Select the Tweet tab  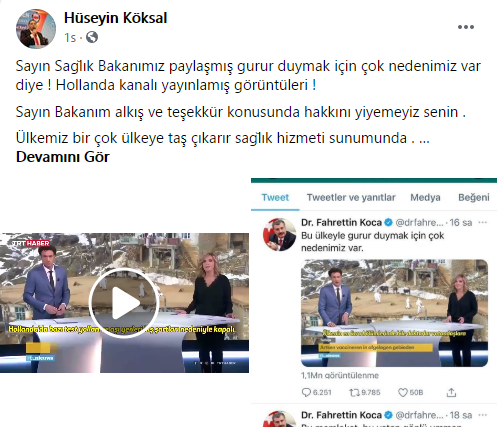coord(275,197)
